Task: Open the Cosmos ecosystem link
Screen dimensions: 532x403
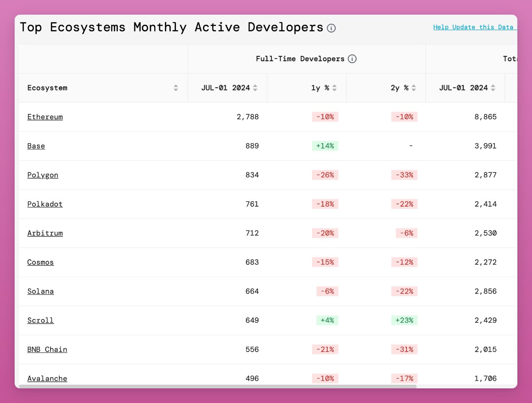Action: pos(41,262)
